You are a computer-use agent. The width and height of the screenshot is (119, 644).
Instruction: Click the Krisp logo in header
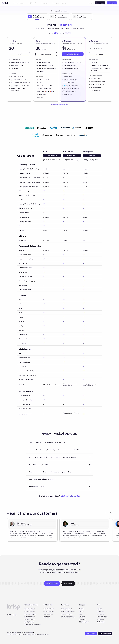[5, 3]
